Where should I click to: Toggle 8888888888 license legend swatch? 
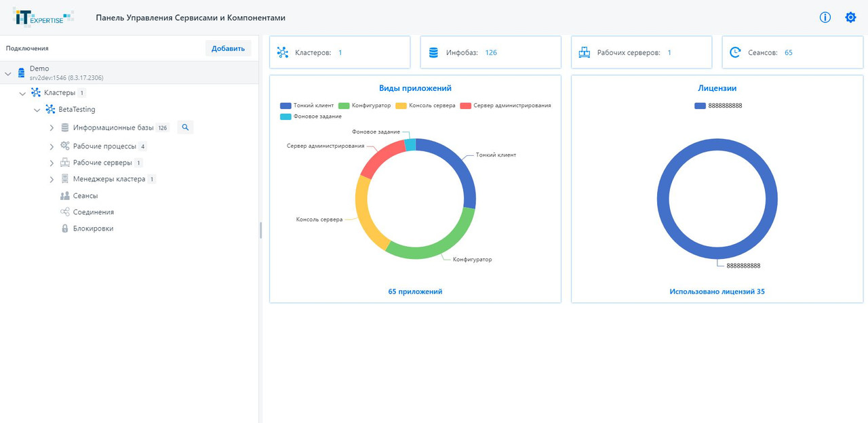[701, 106]
